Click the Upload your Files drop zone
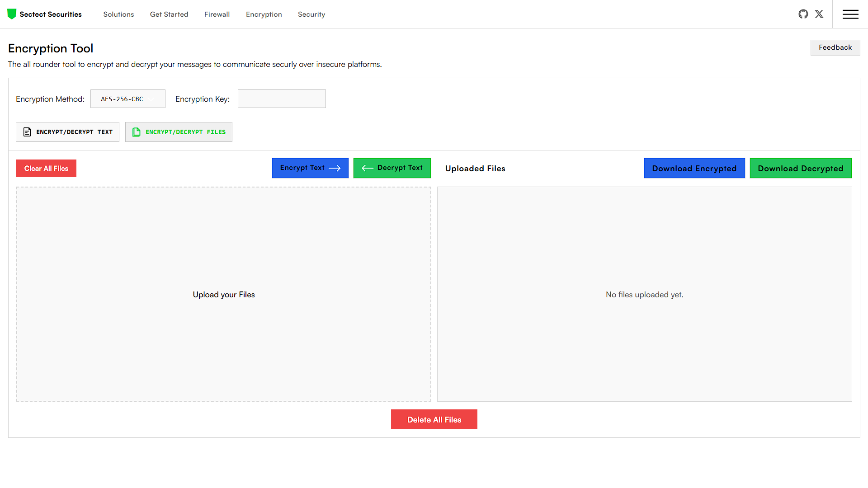 tap(224, 294)
